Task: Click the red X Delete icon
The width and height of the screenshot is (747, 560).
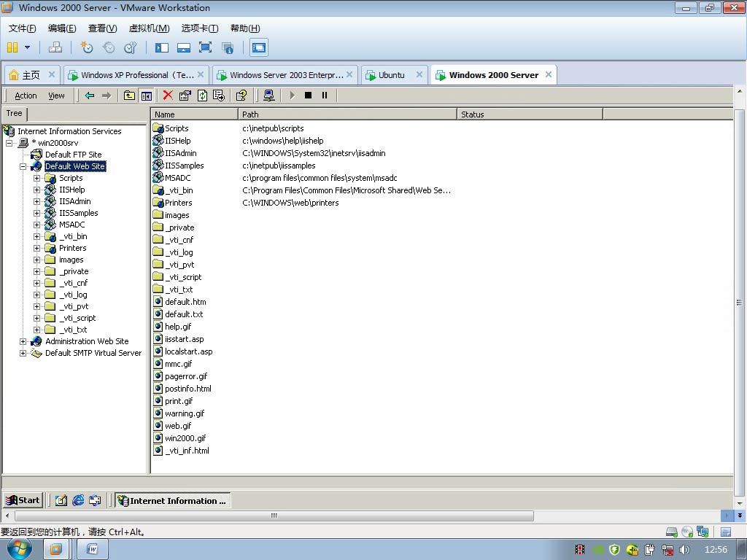Action: [168, 96]
